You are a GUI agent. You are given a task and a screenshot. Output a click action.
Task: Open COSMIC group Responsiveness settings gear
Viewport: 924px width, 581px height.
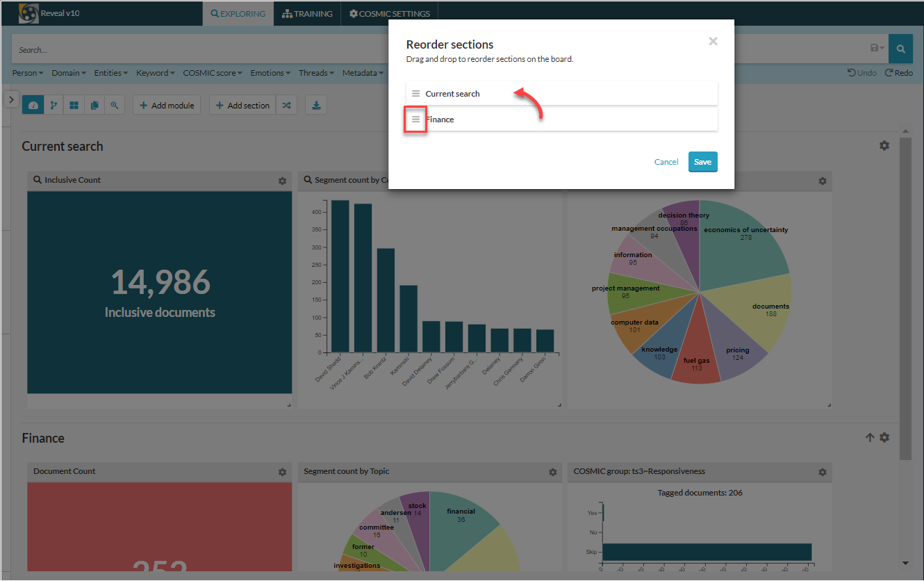pos(823,472)
